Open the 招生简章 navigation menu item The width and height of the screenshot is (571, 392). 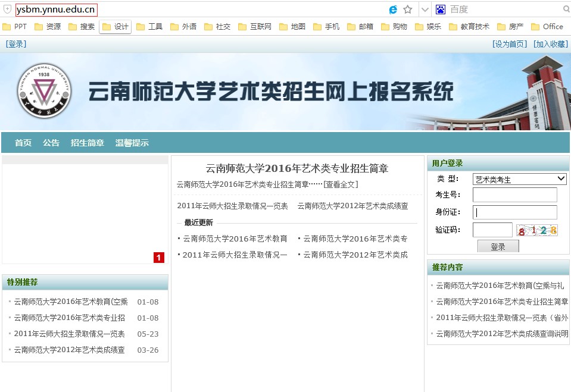point(87,143)
